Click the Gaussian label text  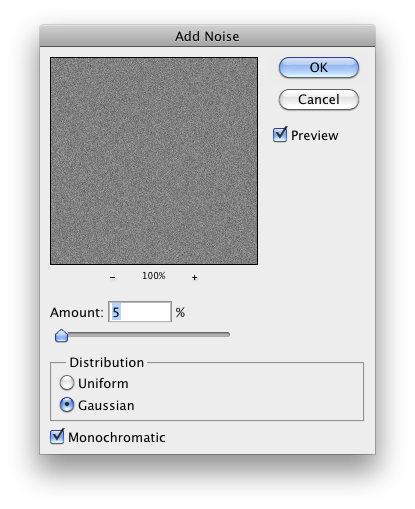click(x=106, y=405)
